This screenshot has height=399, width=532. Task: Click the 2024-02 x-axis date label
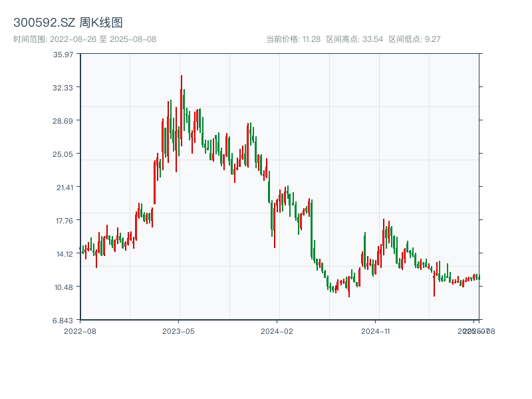tap(277, 331)
